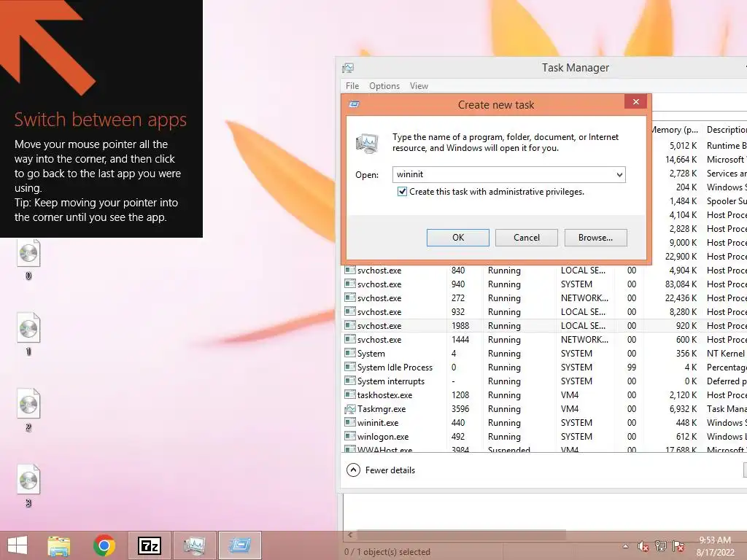Open disc file named 0 on desktop
The image size is (747, 560).
28,260
